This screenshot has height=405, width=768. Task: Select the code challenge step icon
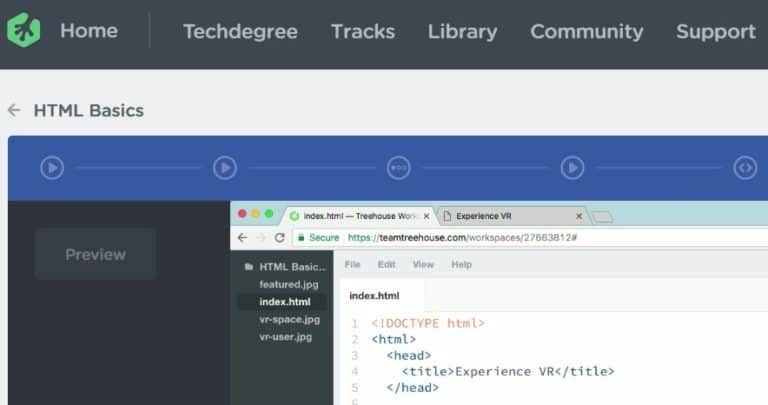(745, 167)
